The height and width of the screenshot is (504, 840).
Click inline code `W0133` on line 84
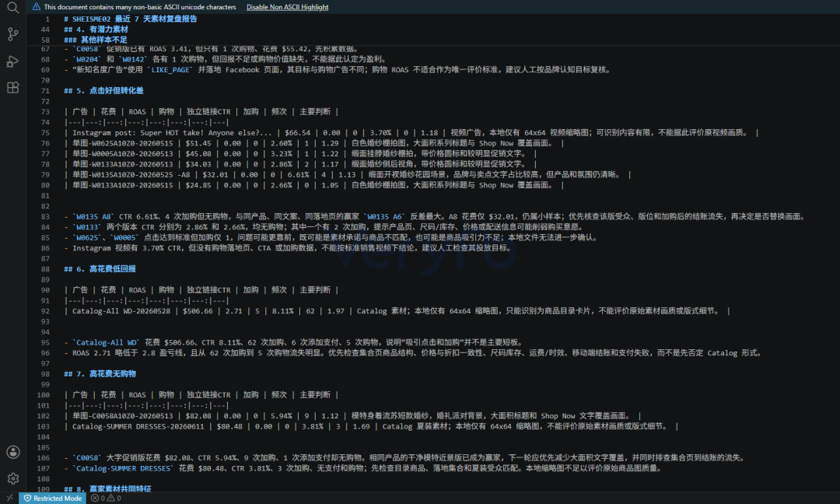click(x=87, y=227)
